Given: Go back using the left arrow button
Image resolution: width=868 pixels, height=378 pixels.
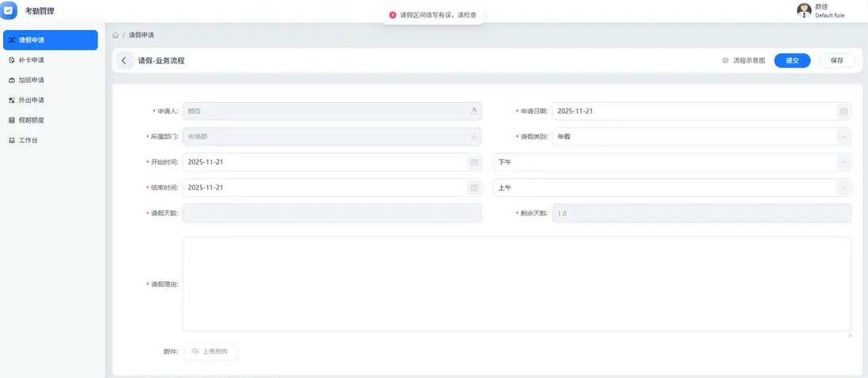Looking at the screenshot, I should click(124, 61).
